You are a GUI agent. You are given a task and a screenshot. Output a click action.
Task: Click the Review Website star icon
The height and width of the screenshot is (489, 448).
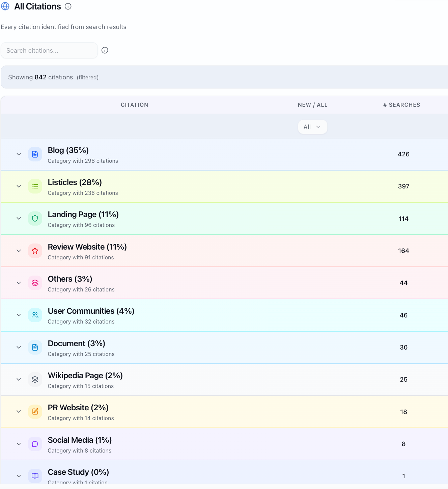click(x=35, y=251)
